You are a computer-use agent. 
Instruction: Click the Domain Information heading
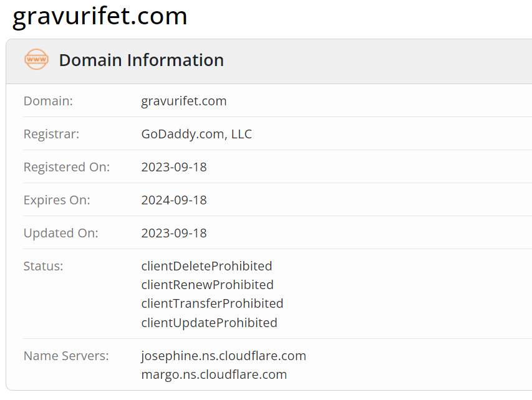141,60
